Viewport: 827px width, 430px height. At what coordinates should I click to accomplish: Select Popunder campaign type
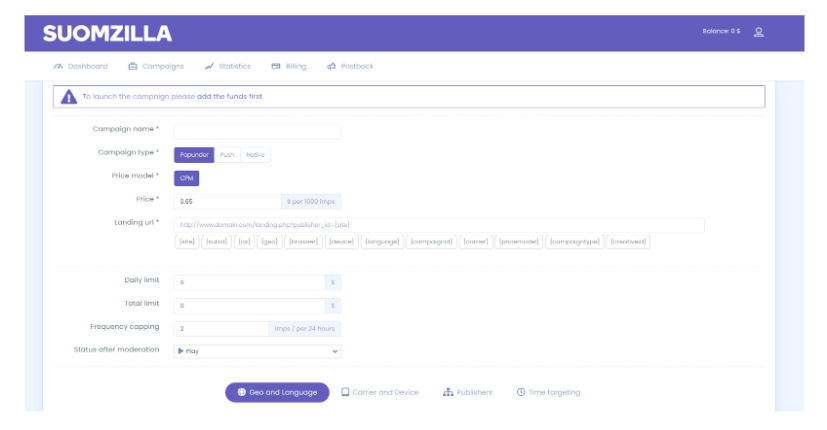coord(194,155)
